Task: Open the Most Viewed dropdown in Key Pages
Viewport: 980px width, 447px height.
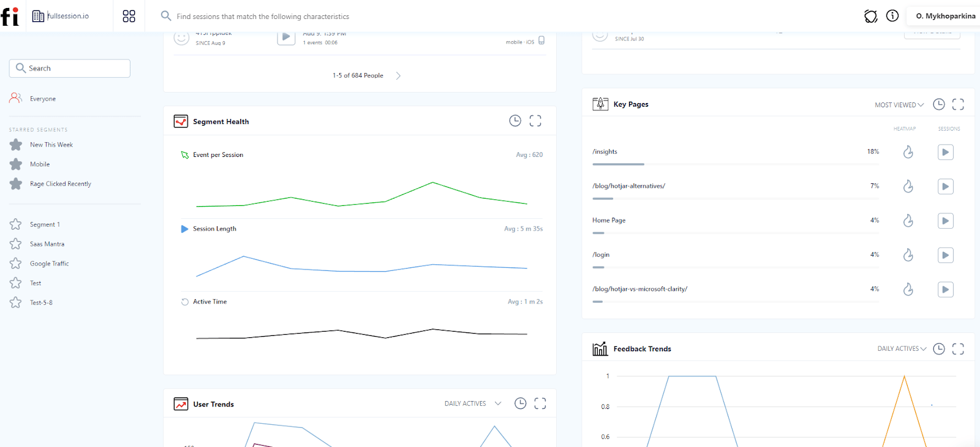Action: click(899, 105)
